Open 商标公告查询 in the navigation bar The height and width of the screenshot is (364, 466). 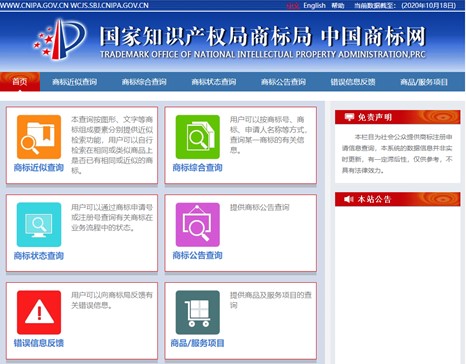pos(283,82)
